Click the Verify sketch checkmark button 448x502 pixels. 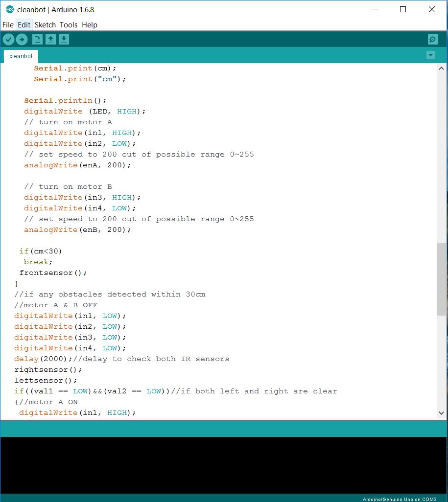pyautogui.click(x=9, y=39)
